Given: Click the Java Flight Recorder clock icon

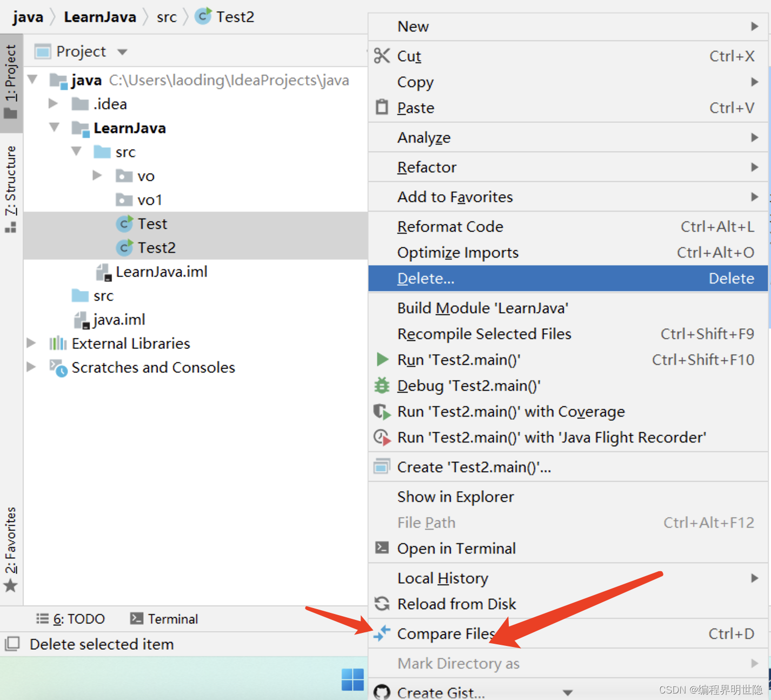Looking at the screenshot, I should click(x=382, y=437).
